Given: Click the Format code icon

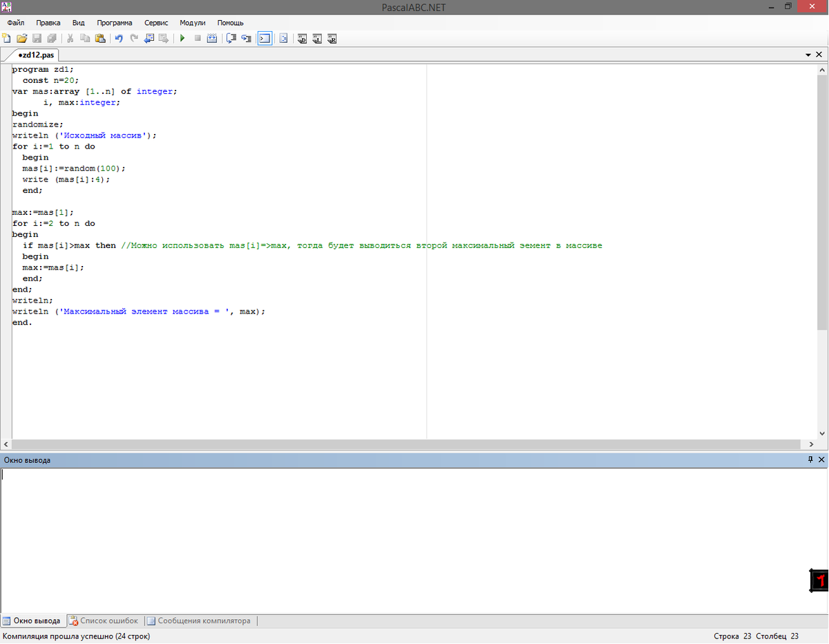Looking at the screenshot, I should (283, 39).
